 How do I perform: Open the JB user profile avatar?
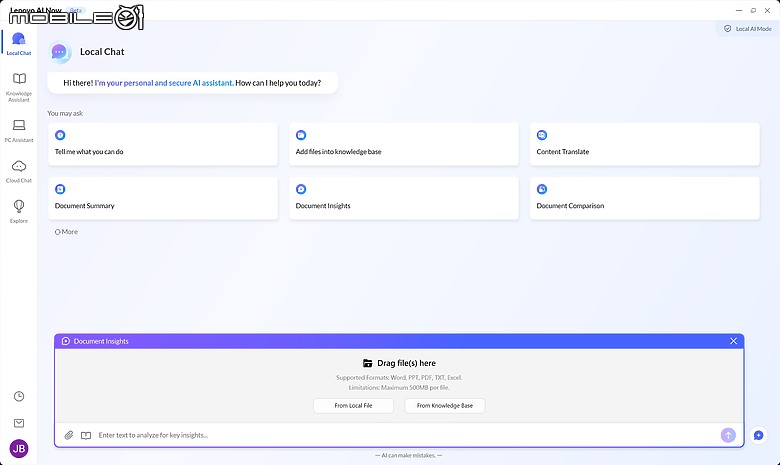pyautogui.click(x=19, y=449)
